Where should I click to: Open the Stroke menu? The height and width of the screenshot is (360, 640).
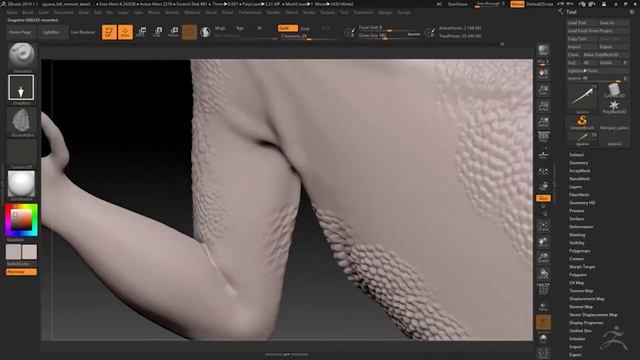coord(309,13)
